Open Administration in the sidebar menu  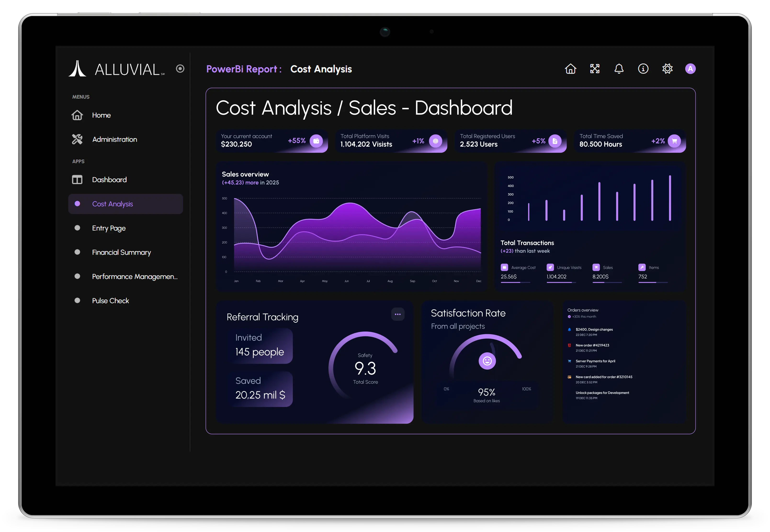[x=114, y=139]
